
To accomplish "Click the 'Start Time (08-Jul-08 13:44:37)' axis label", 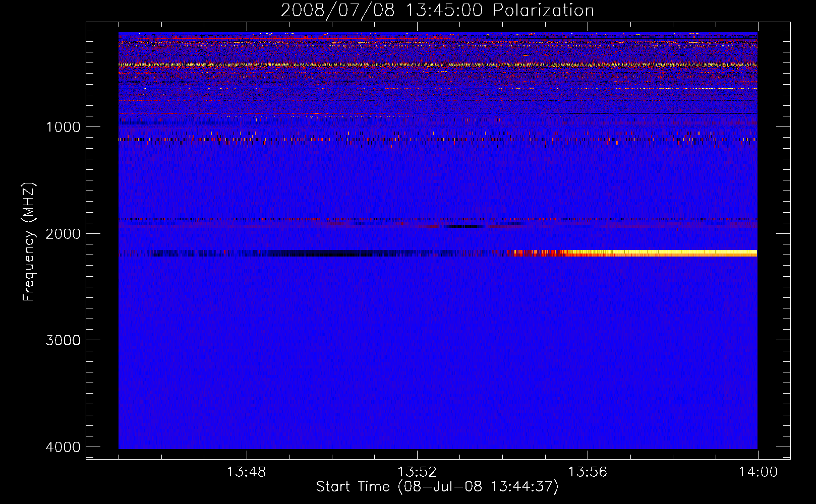I will click(x=437, y=487).
